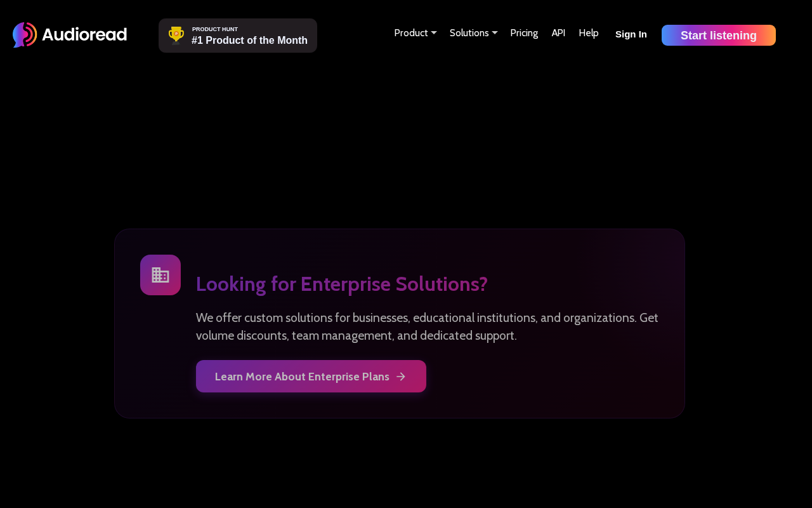The width and height of the screenshot is (812, 508).
Task: Go to the Pricing page
Action: coord(524,33)
